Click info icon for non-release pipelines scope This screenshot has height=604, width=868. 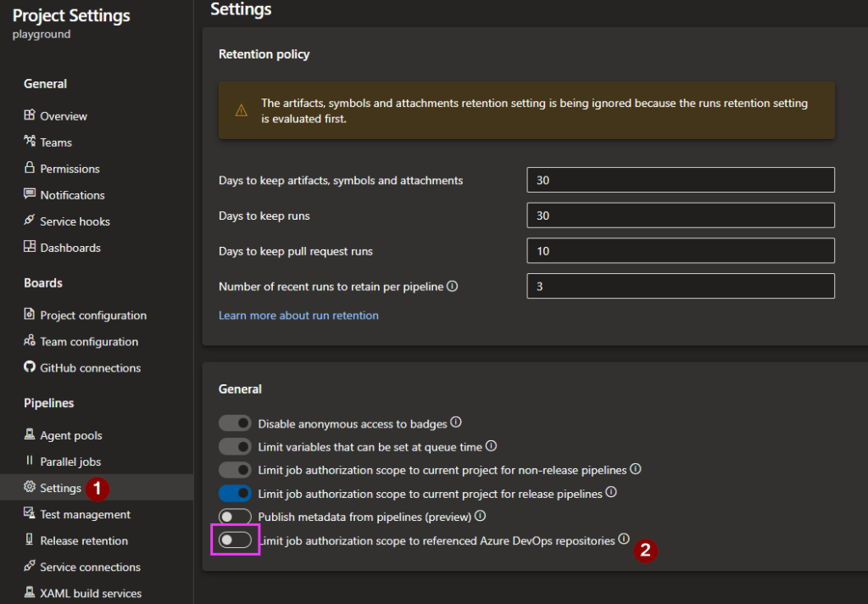tap(636, 469)
